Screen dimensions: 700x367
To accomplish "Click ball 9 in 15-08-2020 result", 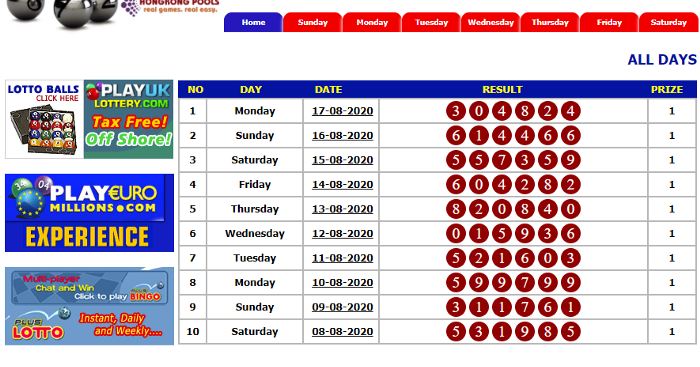I will [571, 160].
